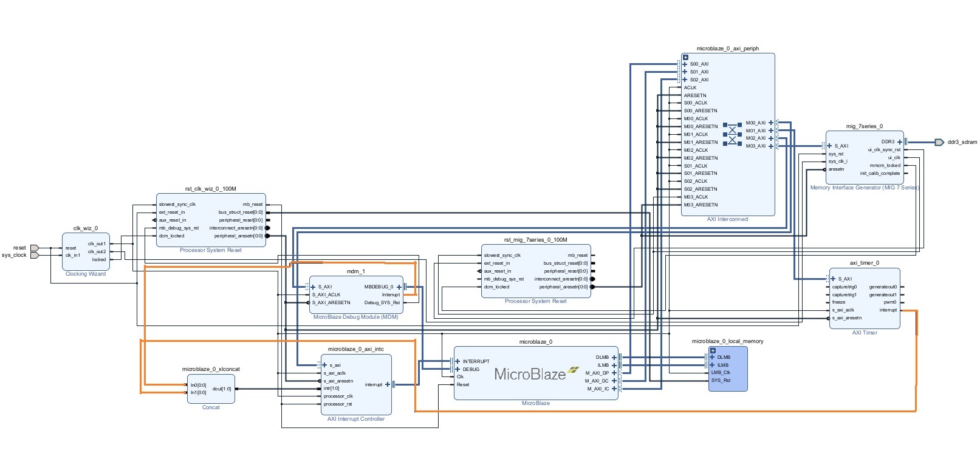
Task: Click the crossbar icon in AXI Interconnect
Action: pos(732,134)
